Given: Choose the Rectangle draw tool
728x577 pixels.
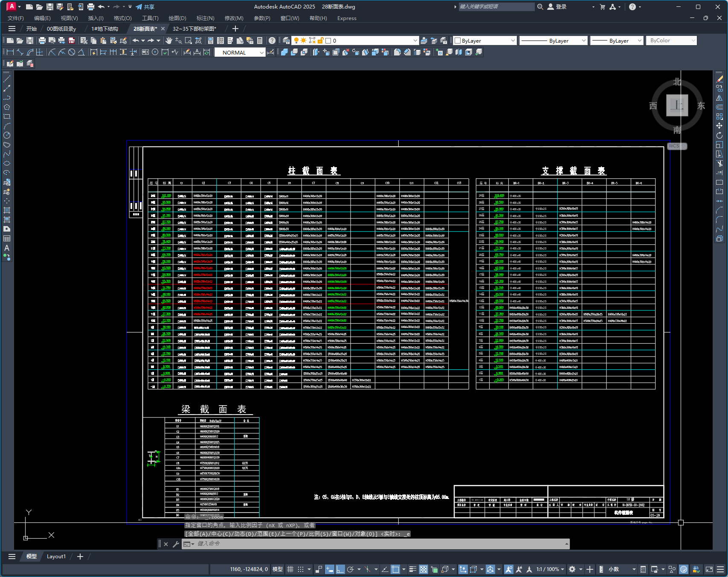Looking at the screenshot, I should click(7, 116).
